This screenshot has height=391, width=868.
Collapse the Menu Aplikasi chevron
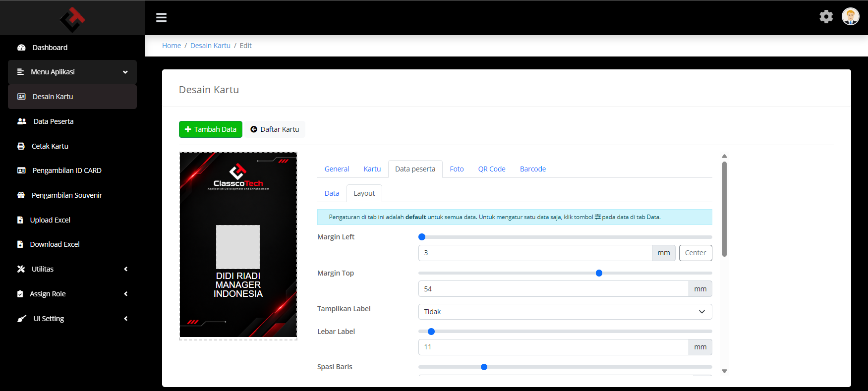(125, 72)
